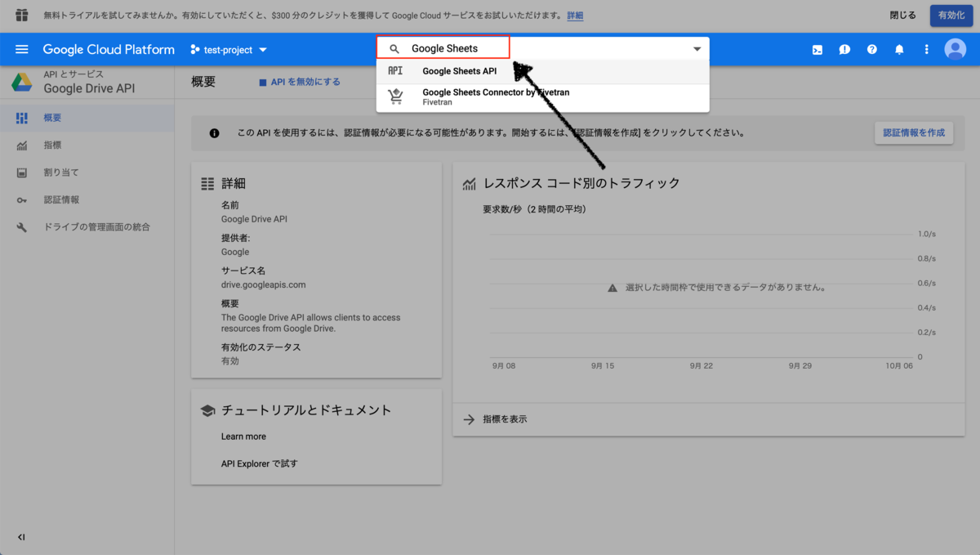Click the arrow icon beside 指標を表示
The height and width of the screenshot is (555, 980).
pyautogui.click(x=469, y=419)
